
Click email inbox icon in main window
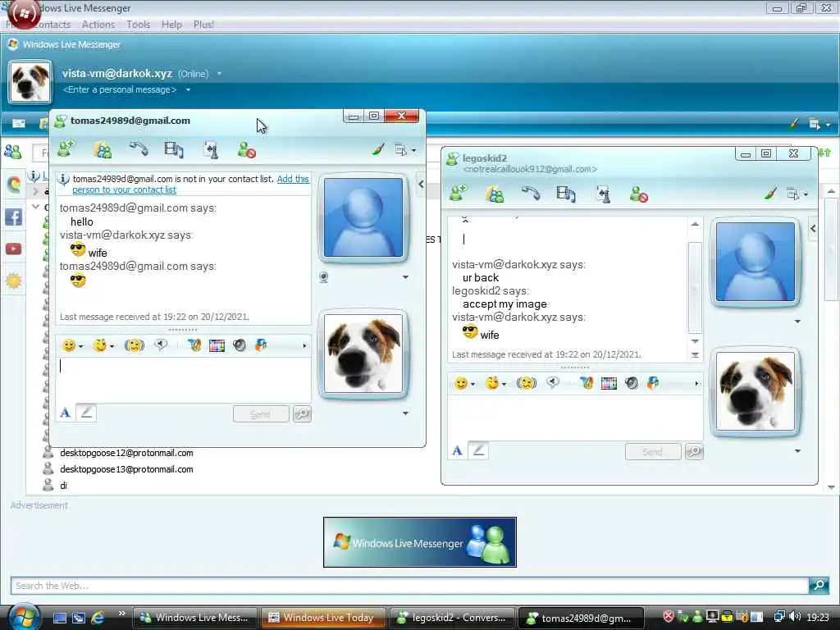19,124
